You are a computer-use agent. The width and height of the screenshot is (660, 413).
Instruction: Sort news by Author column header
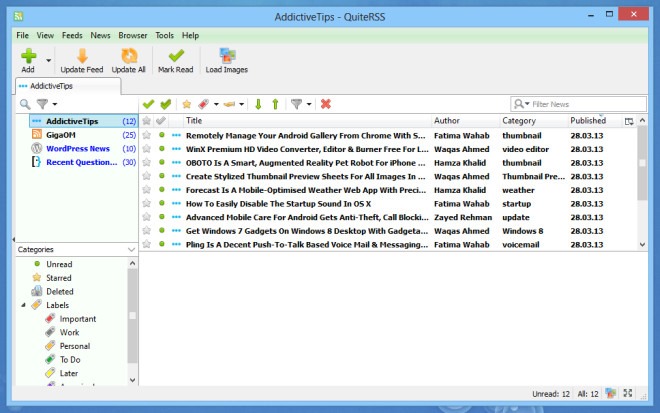pyautogui.click(x=466, y=121)
